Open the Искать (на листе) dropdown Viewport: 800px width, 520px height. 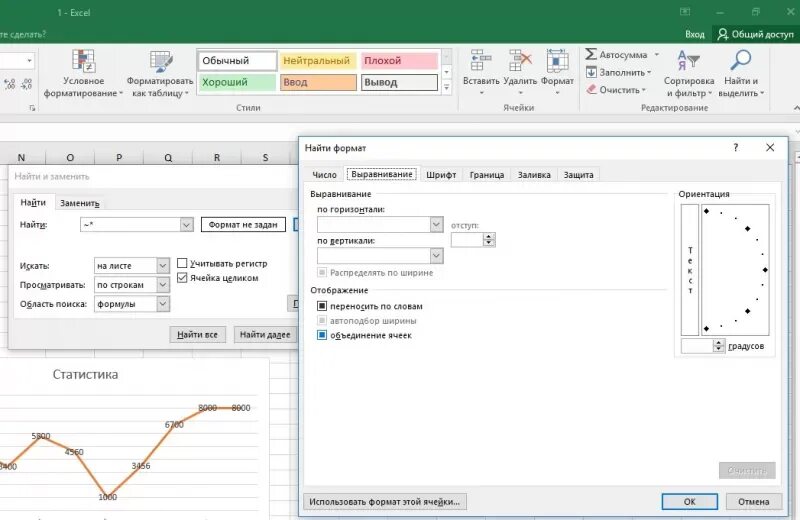point(163,265)
